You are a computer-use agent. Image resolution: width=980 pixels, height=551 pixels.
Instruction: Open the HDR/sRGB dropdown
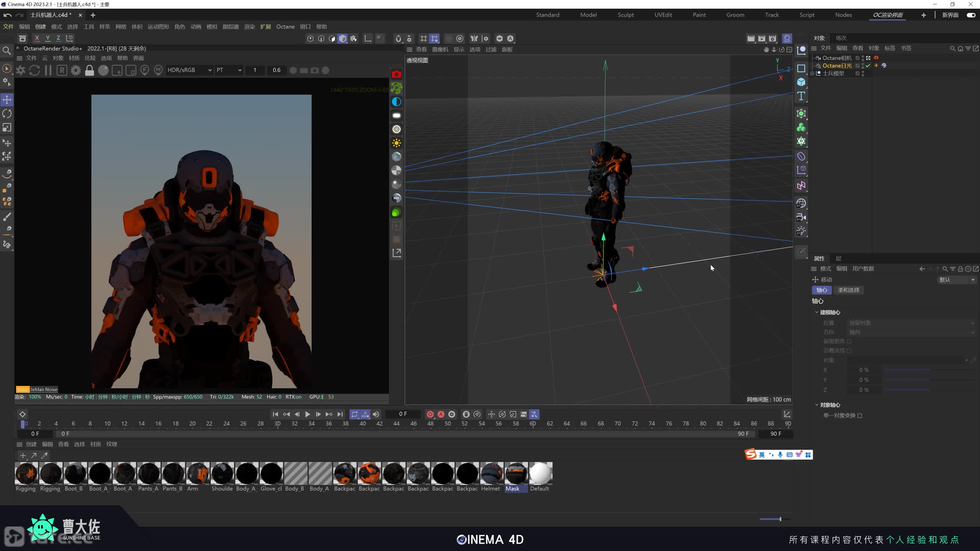(189, 70)
